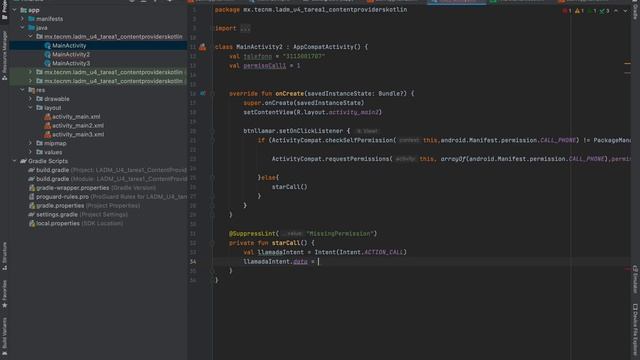Expand the manifests folder
The width and height of the screenshot is (640, 360).
pos(22,19)
